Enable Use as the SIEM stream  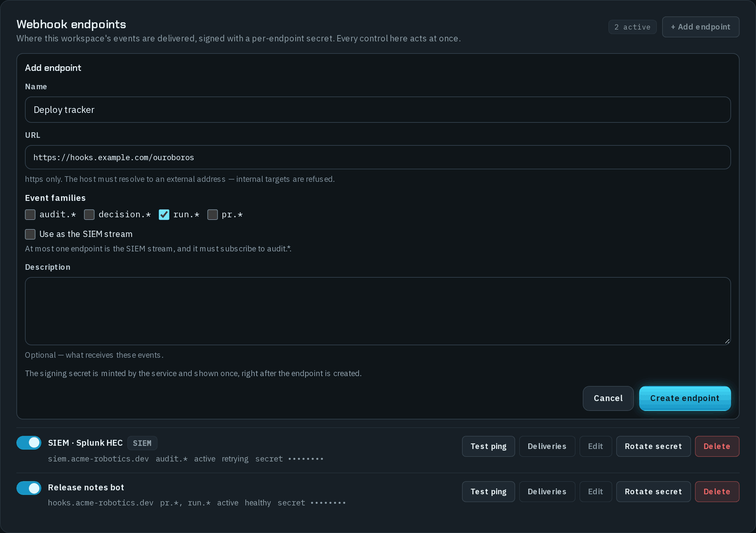[30, 234]
